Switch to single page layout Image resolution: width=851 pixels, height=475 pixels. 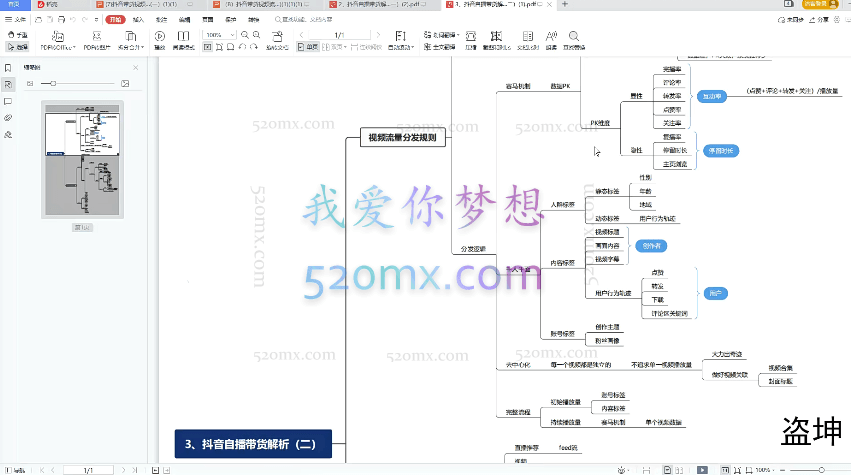(x=308, y=47)
